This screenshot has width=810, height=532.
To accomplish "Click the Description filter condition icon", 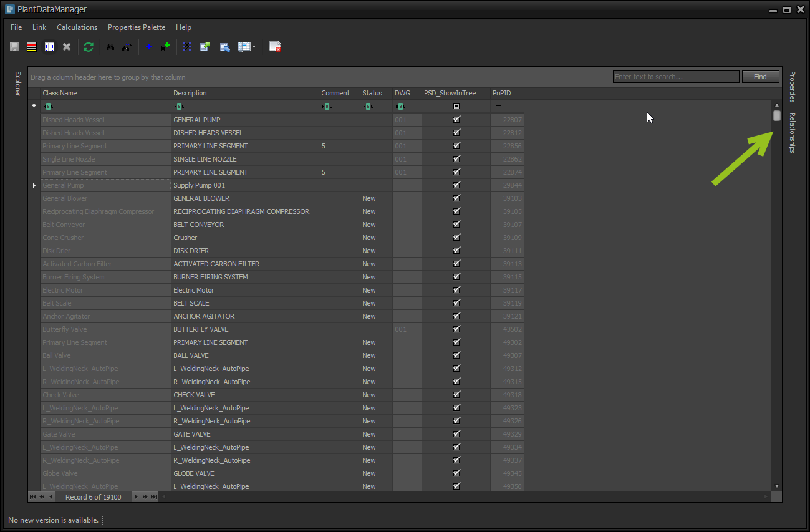I will coord(178,107).
